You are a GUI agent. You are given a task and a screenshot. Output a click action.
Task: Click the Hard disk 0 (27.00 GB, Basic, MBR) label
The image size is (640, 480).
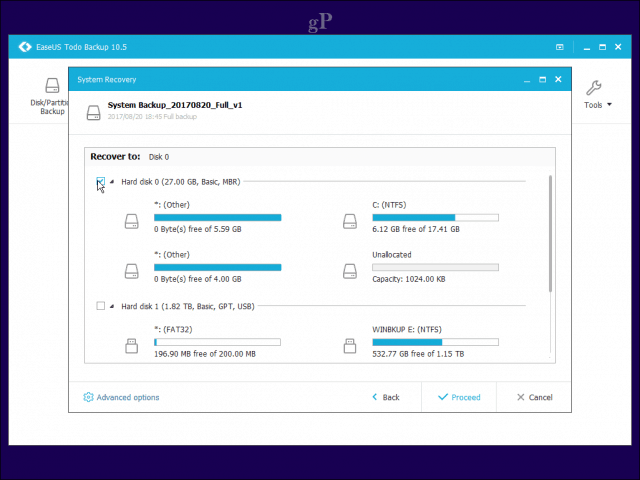click(181, 182)
